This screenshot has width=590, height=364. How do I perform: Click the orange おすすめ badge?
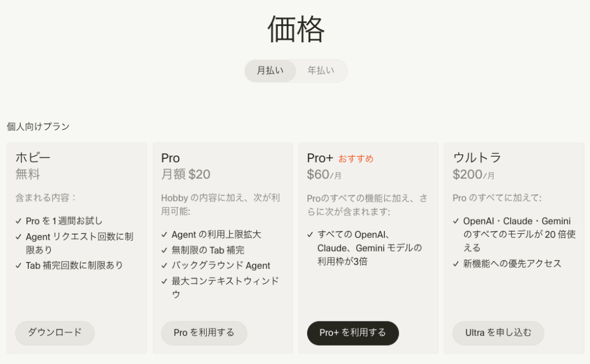[355, 159]
